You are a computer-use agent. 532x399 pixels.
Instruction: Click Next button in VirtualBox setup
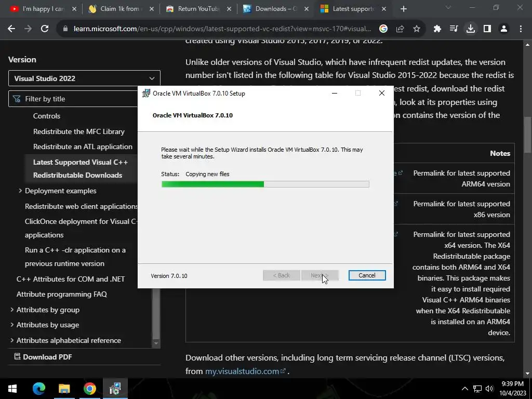point(320,275)
